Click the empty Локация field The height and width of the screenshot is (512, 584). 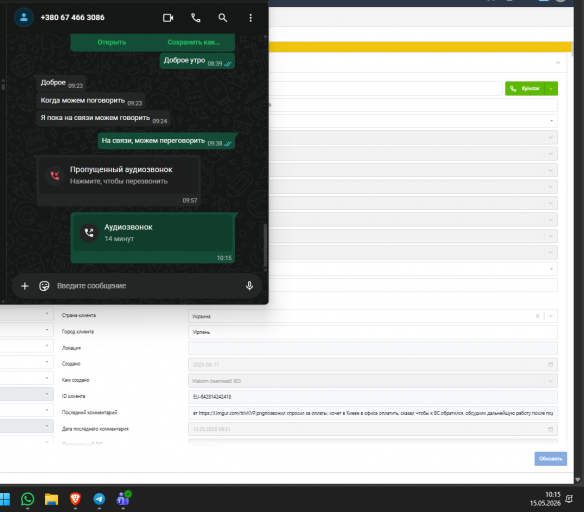[x=373, y=348]
